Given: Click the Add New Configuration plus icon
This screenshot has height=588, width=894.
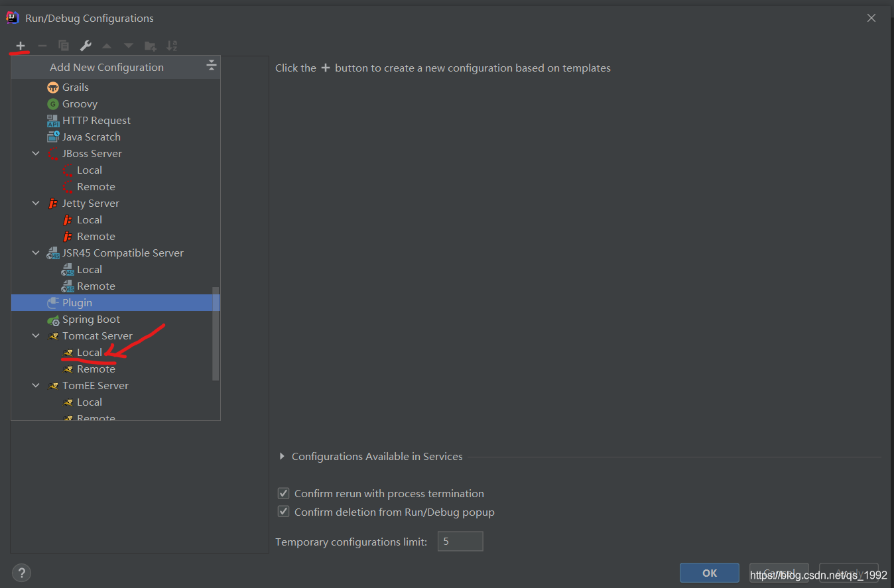Looking at the screenshot, I should [21, 46].
